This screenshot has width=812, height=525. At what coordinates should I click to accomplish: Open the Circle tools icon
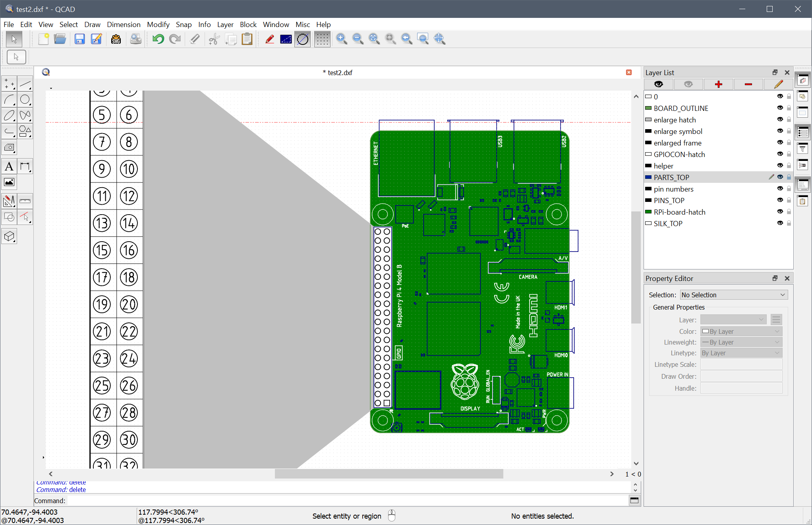[x=25, y=99]
